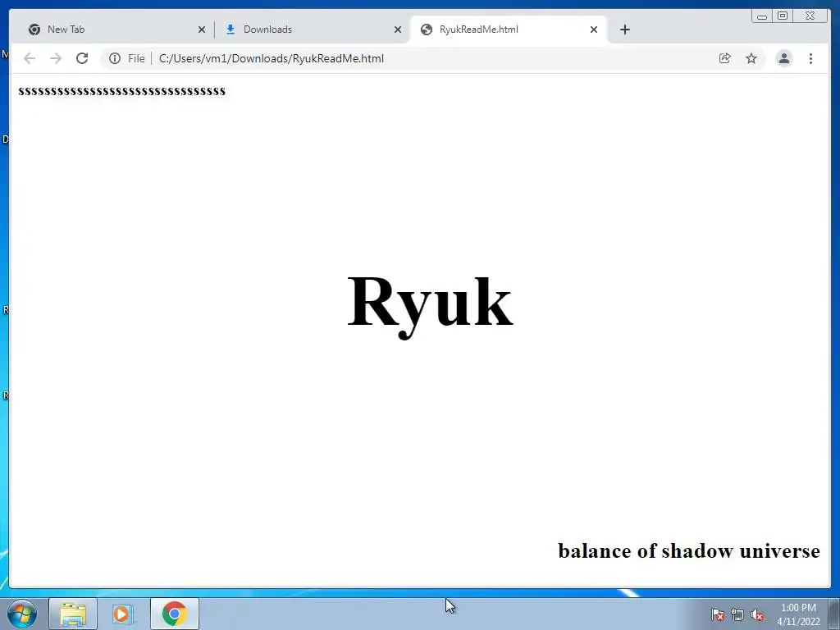840x630 pixels.
Task: Minimize the Chrome window
Action: click(x=762, y=16)
